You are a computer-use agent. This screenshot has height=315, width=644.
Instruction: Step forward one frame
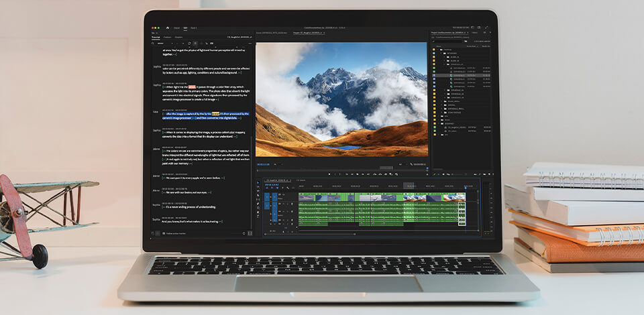coord(363,174)
